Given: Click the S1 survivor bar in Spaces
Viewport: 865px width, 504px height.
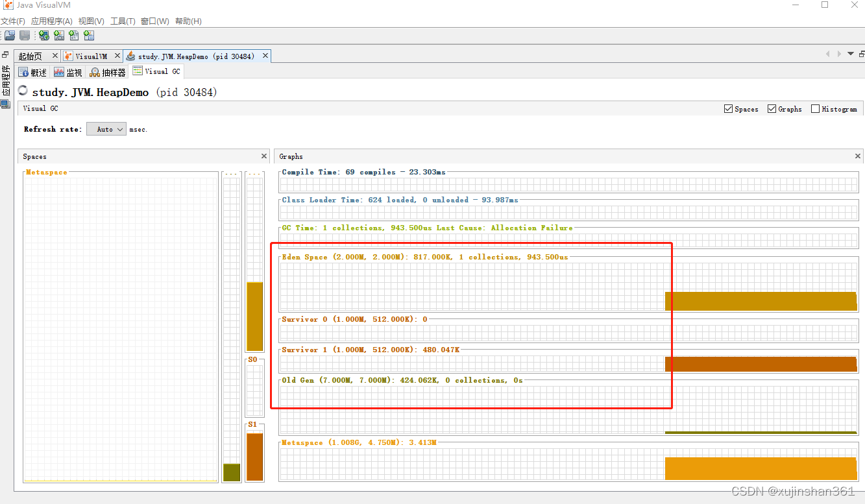Looking at the screenshot, I should [x=254, y=457].
